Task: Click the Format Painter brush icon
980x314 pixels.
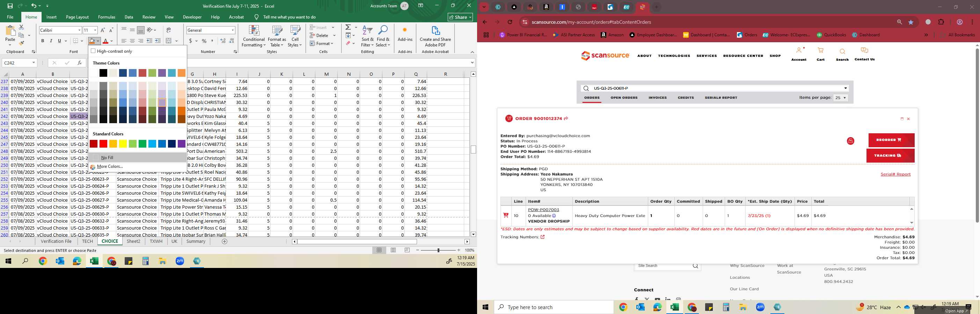Action: click(x=21, y=43)
